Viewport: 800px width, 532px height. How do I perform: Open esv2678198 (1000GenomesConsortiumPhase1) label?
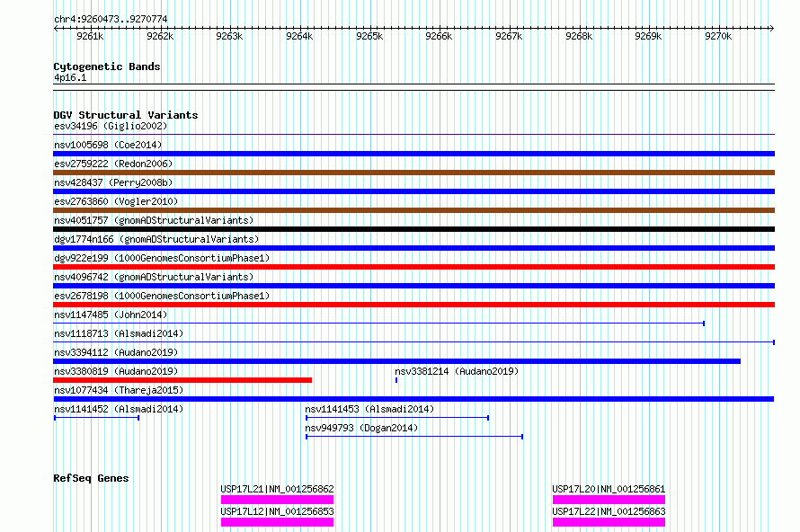point(162,296)
